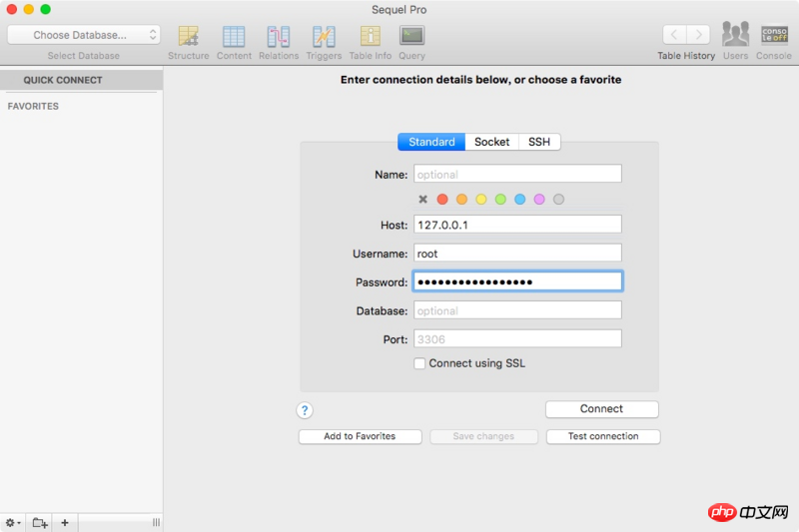Pick the red color label
The width and height of the screenshot is (799, 532).
[442, 199]
